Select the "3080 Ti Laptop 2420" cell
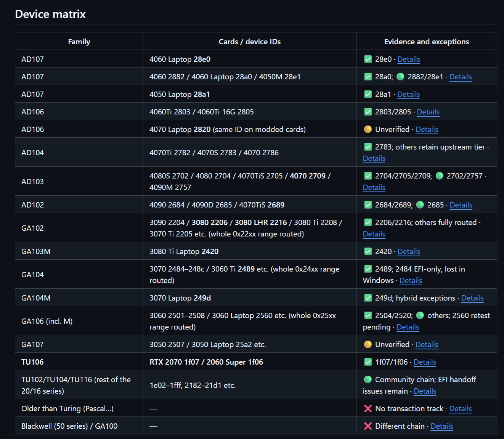Viewport: 504px width, 439px height. click(250, 251)
